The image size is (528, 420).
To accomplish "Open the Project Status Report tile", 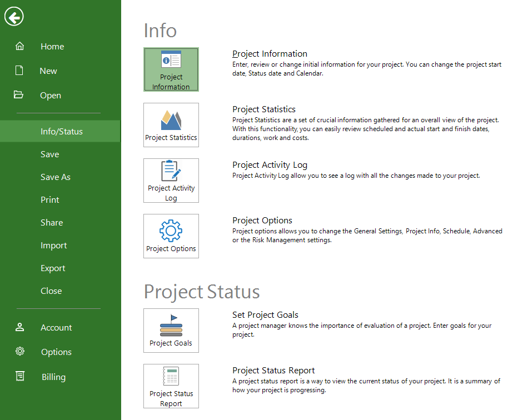I will point(171,386).
